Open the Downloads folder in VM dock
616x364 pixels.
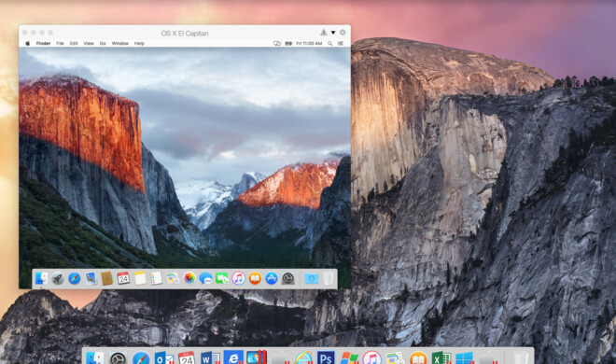coord(312,278)
